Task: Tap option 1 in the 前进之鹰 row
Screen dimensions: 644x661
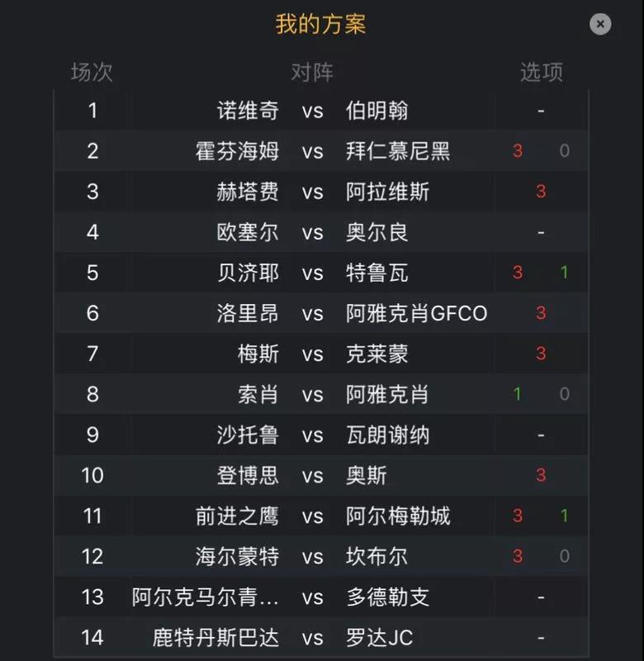Action: click(x=565, y=516)
